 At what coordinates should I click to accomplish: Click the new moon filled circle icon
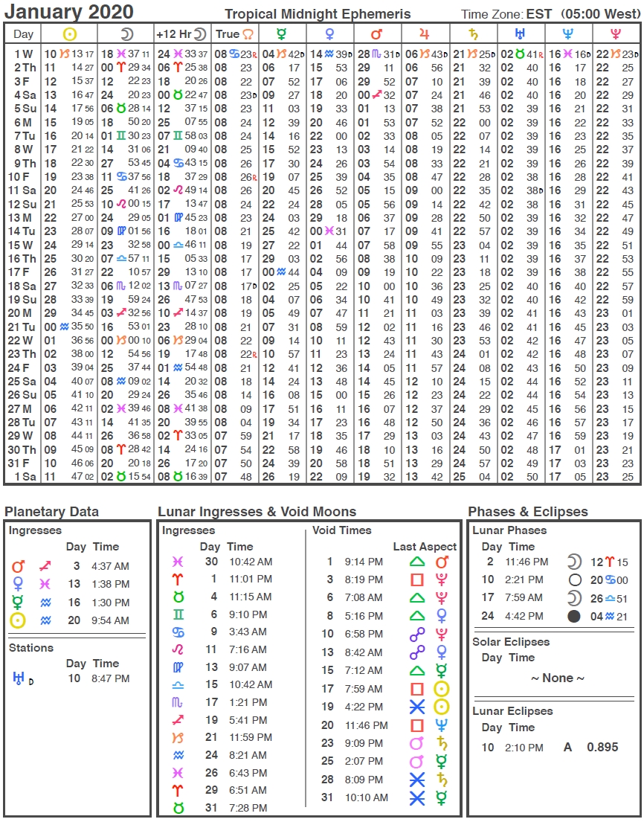coord(574,616)
